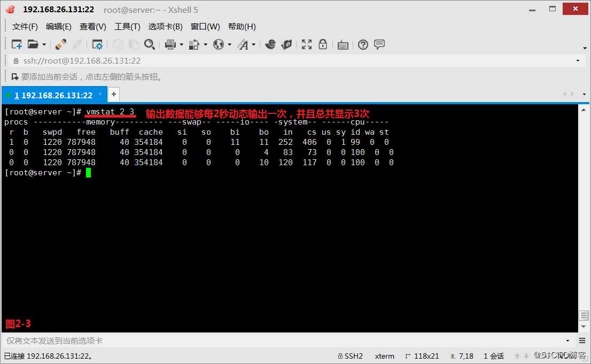591x364 pixels.
Task: Expand the Open session dropdown arrow
Action: [44, 44]
